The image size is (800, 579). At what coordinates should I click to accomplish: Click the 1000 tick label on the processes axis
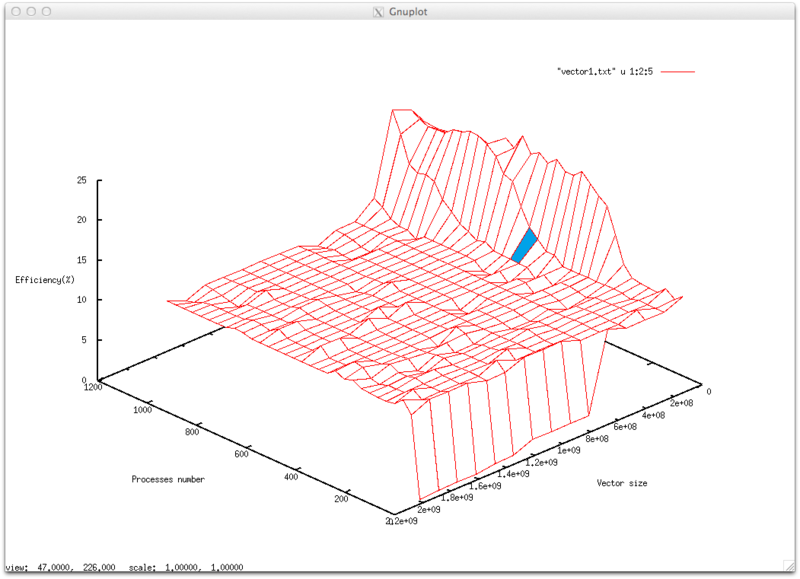(x=142, y=410)
